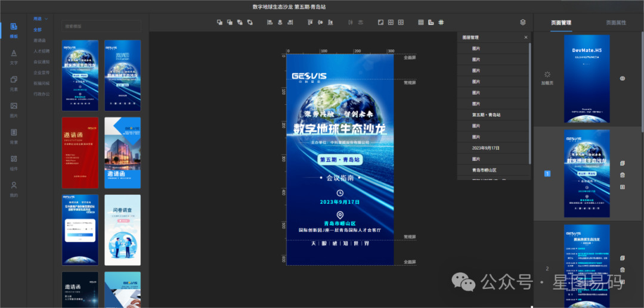This screenshot has height=308, width=644.
Task: Choose the red 邀请函 template
Action: (x=80, y=153)
